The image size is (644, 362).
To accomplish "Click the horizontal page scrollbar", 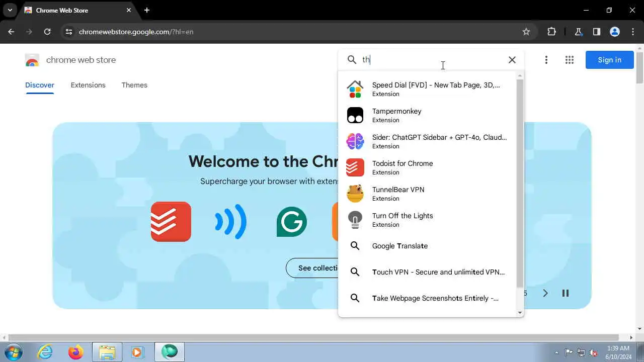I will [x=314, y=337].
